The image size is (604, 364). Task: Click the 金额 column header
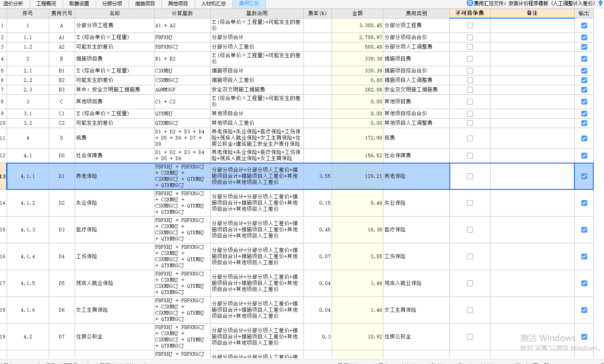[x=357, y=13]
